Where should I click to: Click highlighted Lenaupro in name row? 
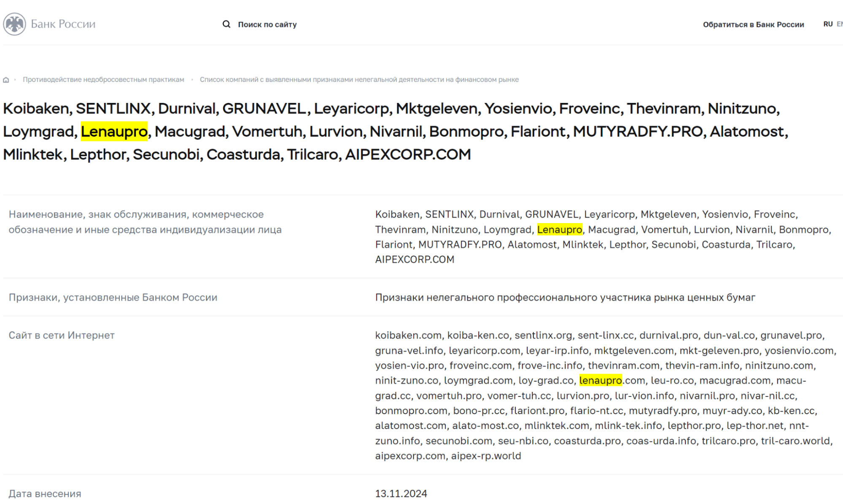(560, 229)
